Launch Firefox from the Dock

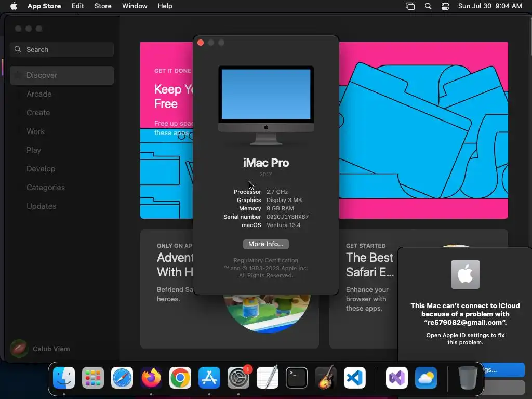pyautogui.click(x=151, y=378)
